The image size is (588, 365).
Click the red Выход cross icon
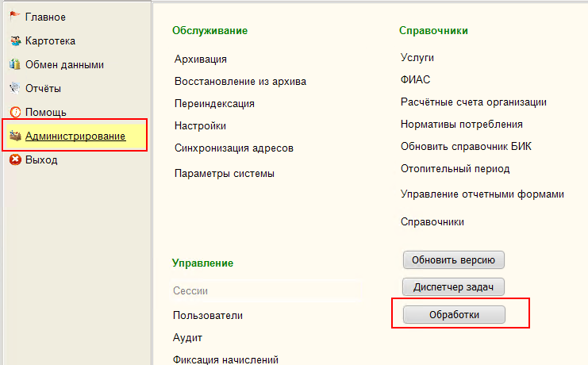(x=15, y=159)
